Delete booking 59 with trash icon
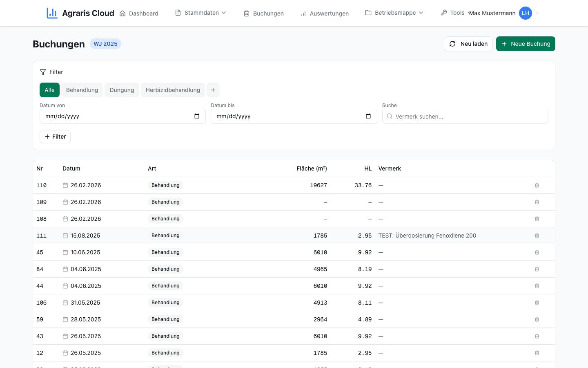The height and width of the screenshot is (368, 588). (x=537, y=319)
